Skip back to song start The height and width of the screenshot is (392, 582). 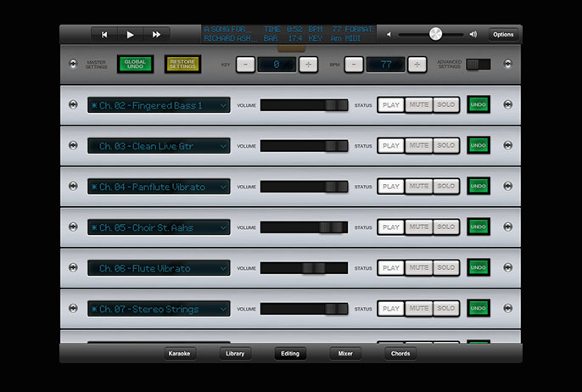click(x=104, y=35)
